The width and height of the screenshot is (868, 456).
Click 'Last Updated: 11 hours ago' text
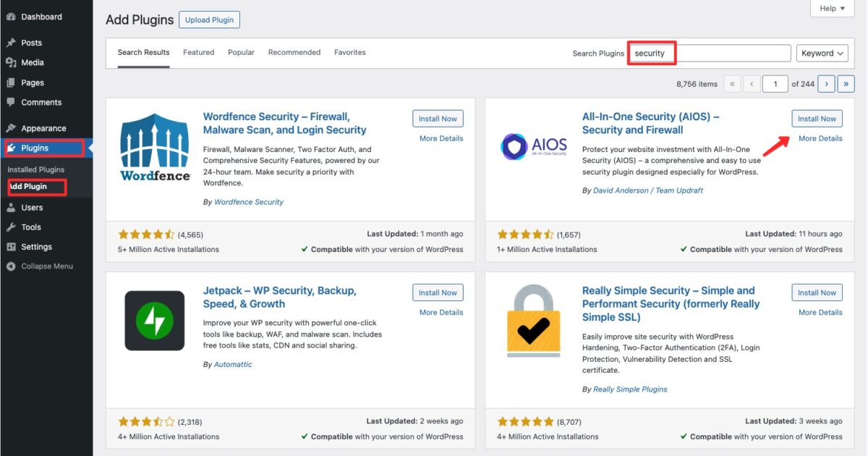pos(793,234)
